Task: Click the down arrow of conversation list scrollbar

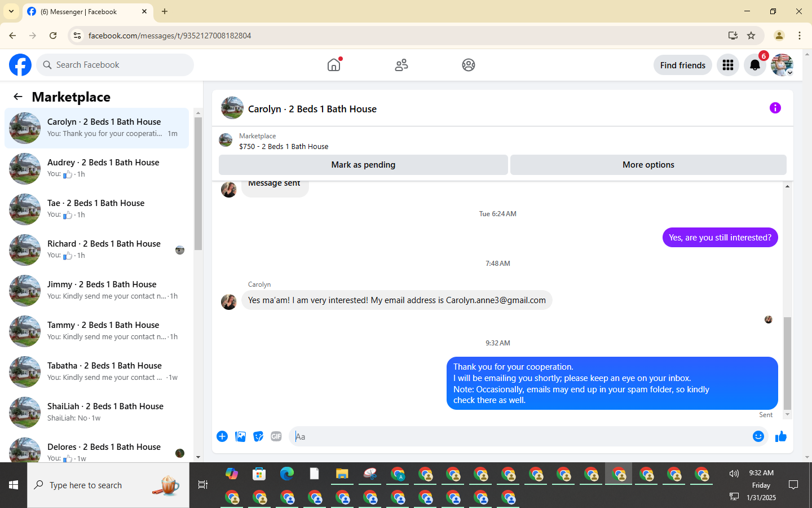Action: click(x=198, y=457)
